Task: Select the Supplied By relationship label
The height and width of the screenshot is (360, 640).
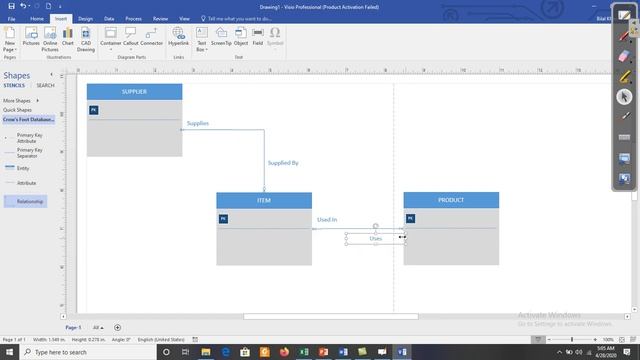Action: (283, 163)
